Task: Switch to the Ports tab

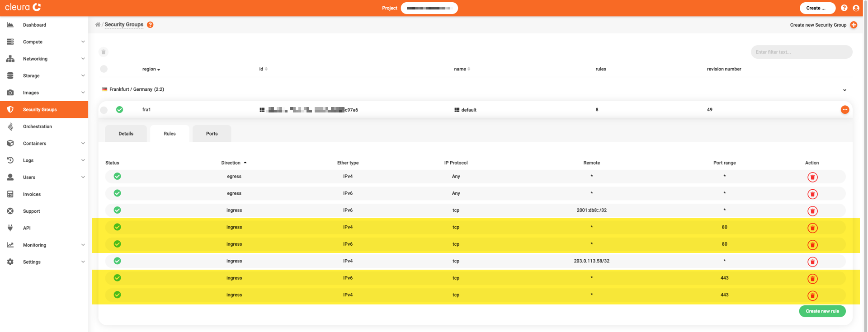Action: tap(212, 134)
